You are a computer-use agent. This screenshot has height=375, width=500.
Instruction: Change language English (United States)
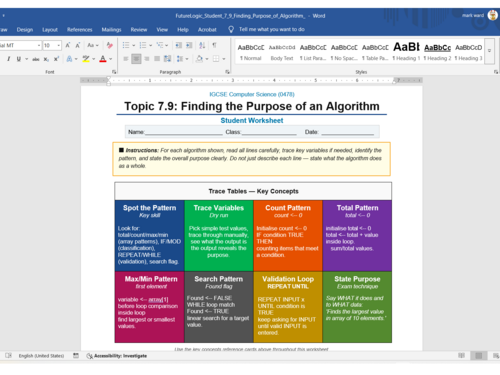(x=41, y=356)
